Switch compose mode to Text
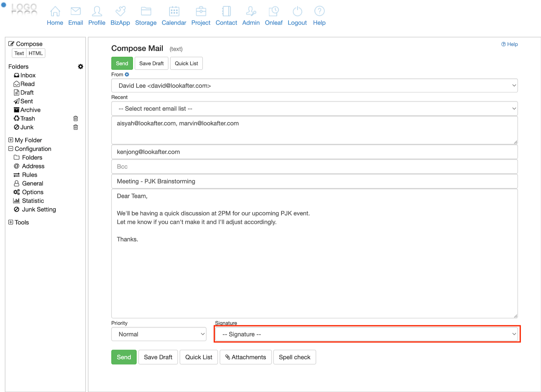The height and width of the screenshot is (392, 541). coord(19,53)
